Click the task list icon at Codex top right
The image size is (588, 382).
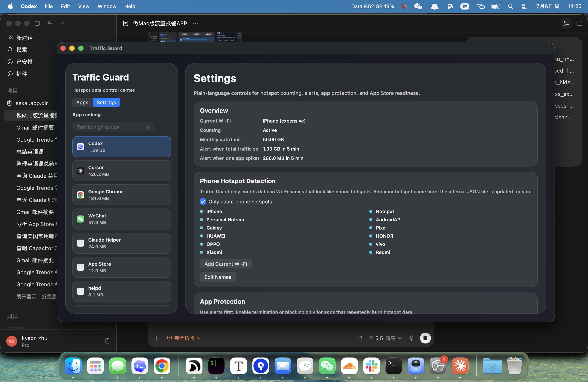point(566,23)
